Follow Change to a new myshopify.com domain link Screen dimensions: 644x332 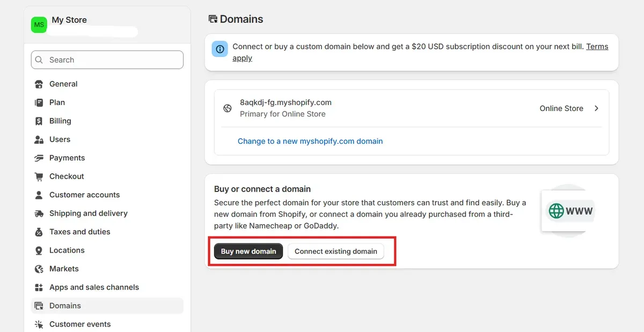(x=310, y=141)
